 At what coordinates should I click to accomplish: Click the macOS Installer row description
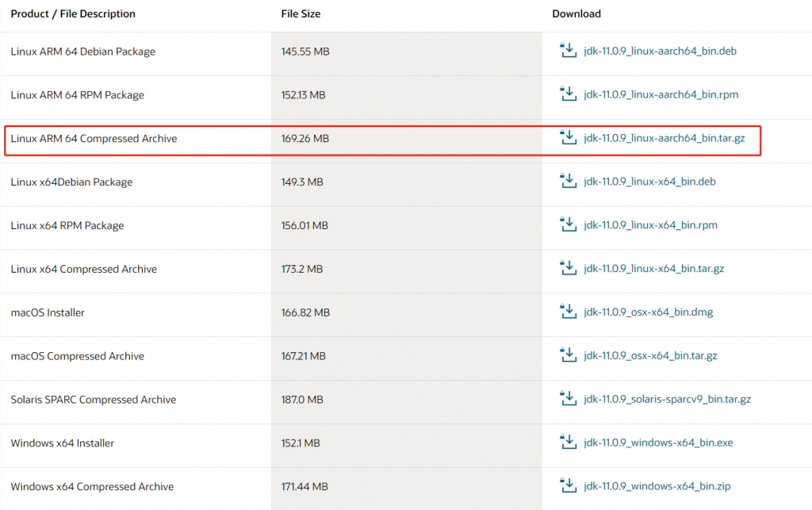pos(48,313)
